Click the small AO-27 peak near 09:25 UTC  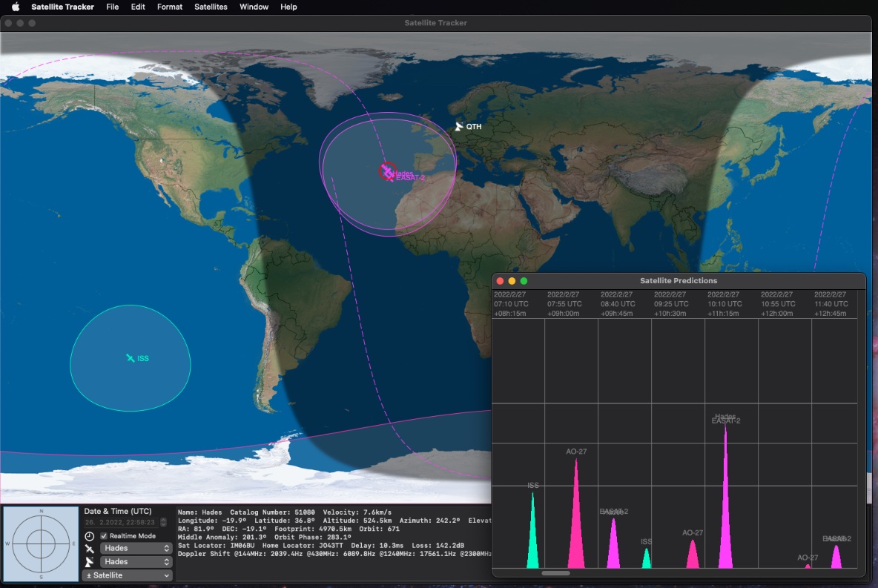click(693, 555)
